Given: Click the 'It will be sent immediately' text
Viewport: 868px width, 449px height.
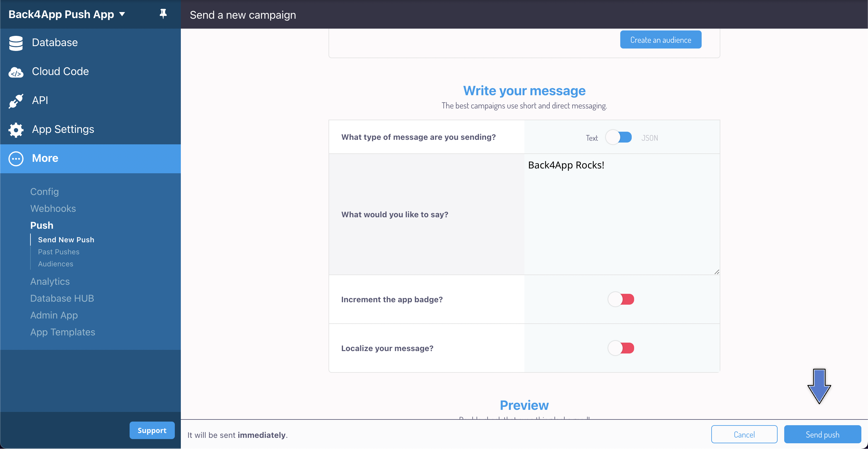Looking at the screenshot, I should 237,435.
